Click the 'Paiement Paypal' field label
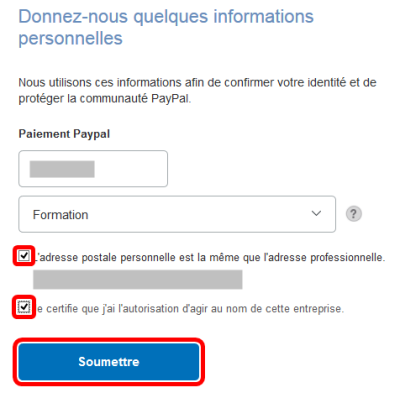The width and height of the screenshot is (400, 398). pos(64,134)
